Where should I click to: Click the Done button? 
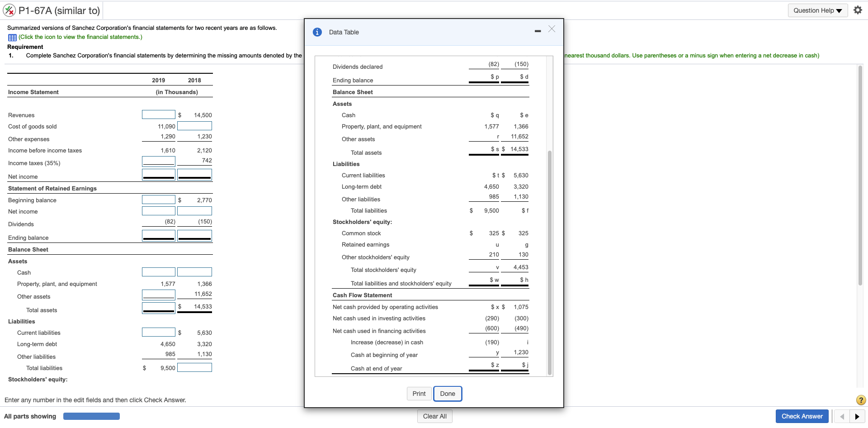point(448,394)
